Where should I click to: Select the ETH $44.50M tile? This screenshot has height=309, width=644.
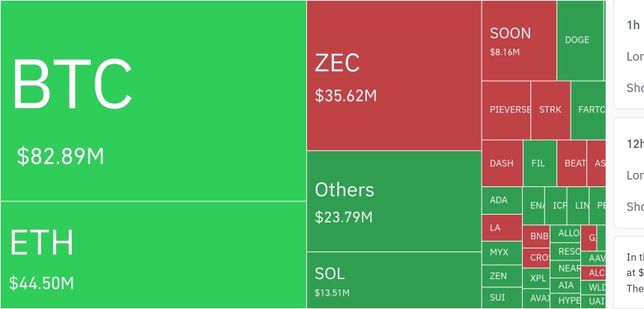coord(153,254)
